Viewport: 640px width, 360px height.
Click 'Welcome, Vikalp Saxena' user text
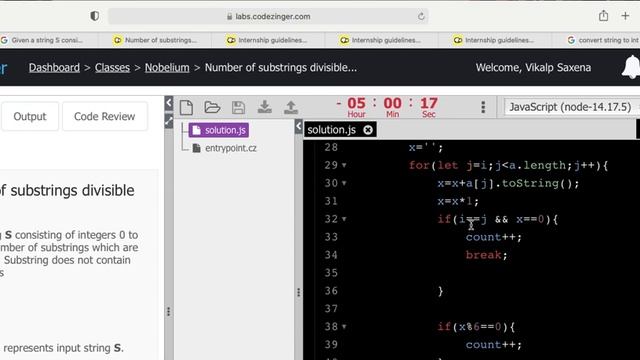point(533,67)
